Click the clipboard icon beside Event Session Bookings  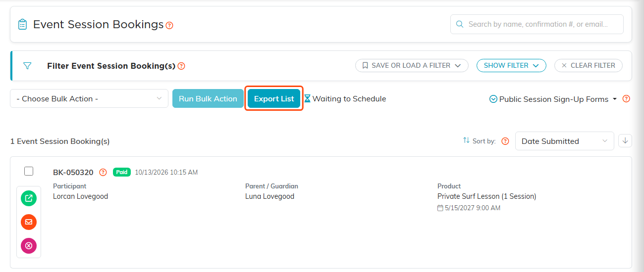tap(22, 24)
